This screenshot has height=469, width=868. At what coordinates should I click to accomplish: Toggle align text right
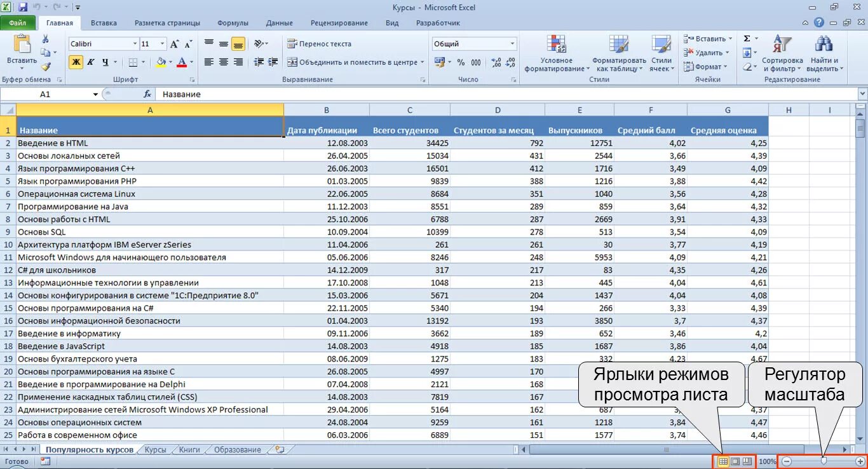(x=238, y=62)
